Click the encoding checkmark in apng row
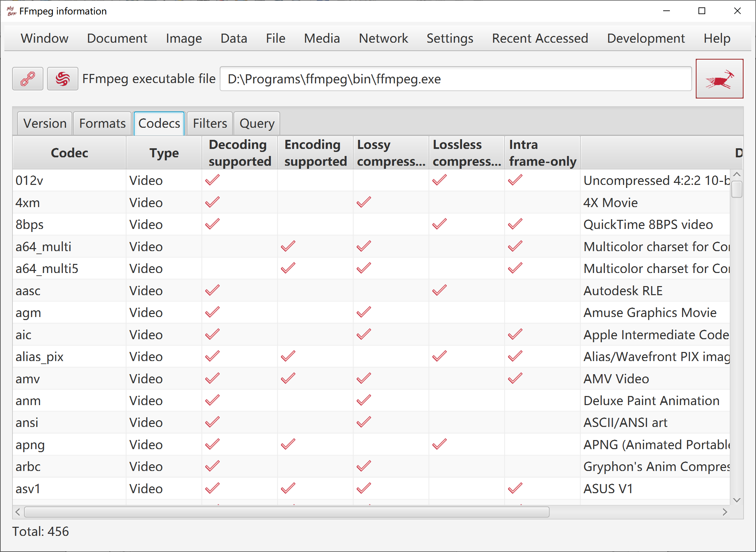The image size is (756, 552). (288, 444)
